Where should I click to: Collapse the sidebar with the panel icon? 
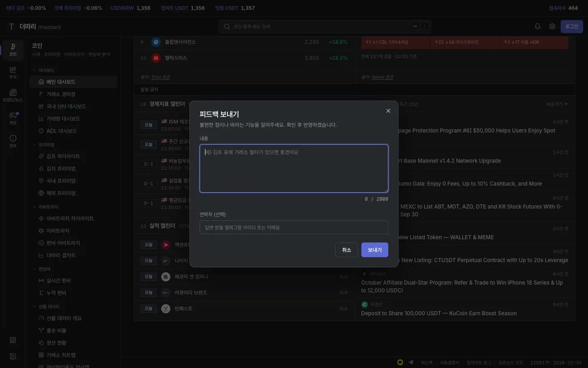(x=13, y=357)
